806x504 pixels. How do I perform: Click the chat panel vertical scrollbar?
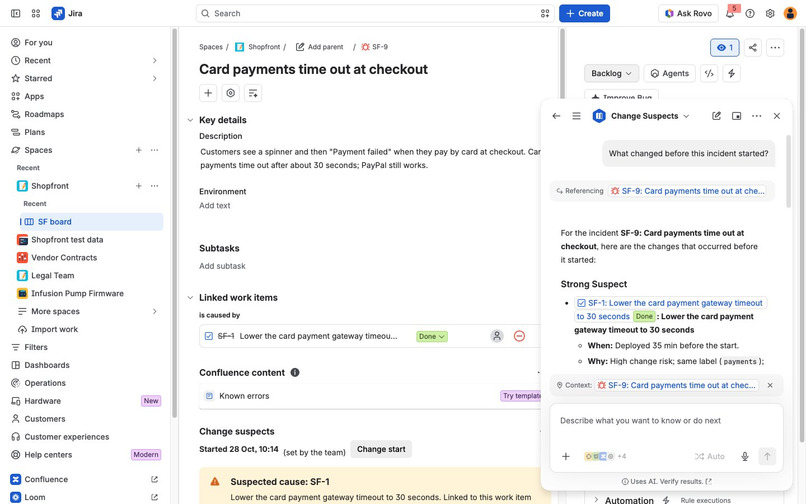click(789, 172)
